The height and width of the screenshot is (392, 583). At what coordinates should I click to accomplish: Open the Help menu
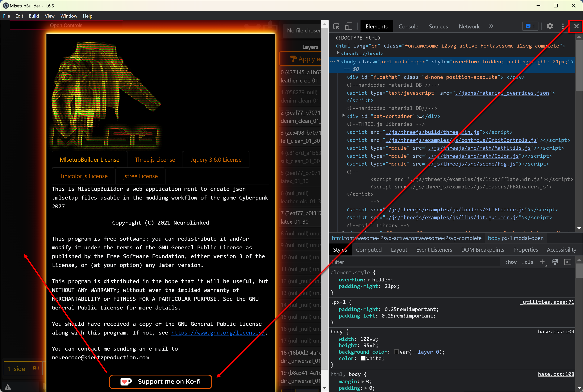click(88, 16)
